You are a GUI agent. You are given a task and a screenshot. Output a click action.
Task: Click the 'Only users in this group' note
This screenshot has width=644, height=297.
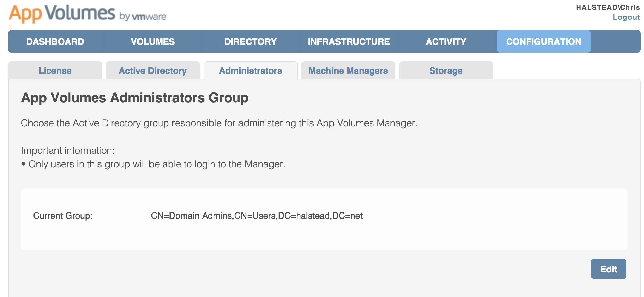click(x=157, y=164)
